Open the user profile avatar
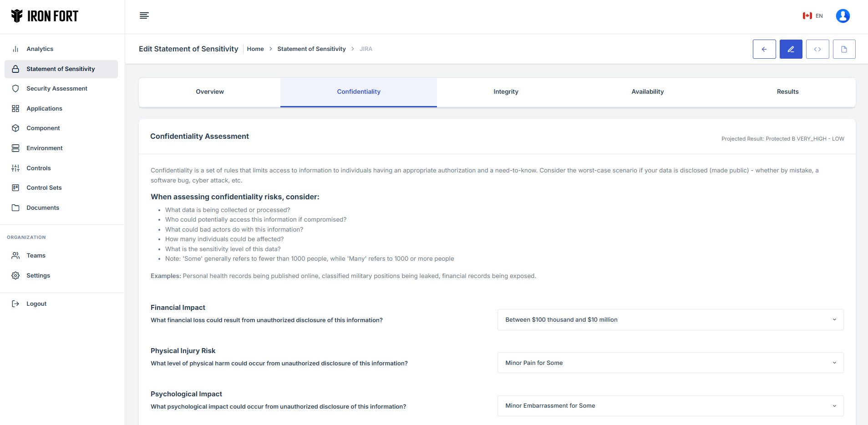This screenshot has height=425, width=868. pyautogui.click(x=843, y=16)
